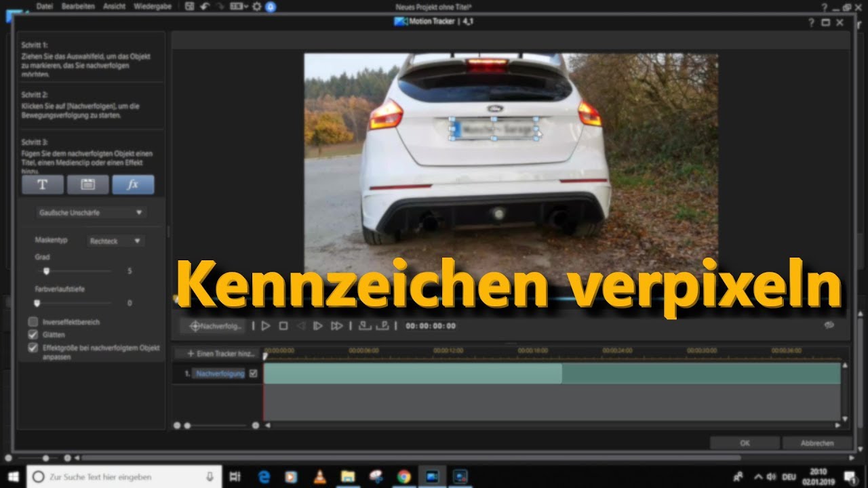
Task: Open the Windows Start menu
Action: (13, 476)
